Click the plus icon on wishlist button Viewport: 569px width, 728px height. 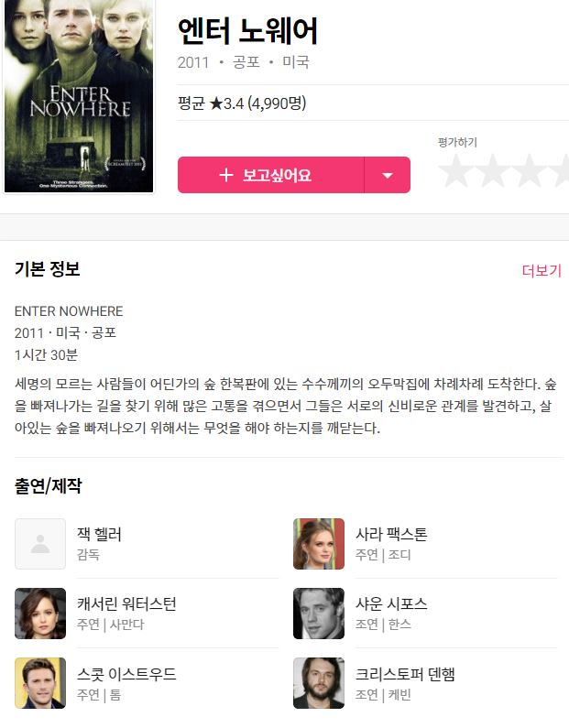[225, 175]
